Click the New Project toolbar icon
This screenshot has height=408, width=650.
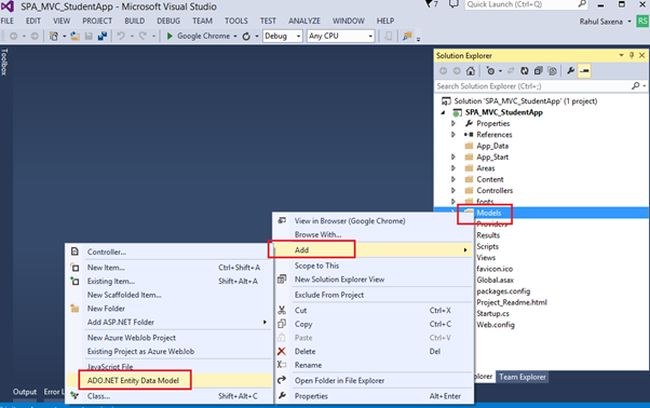tap(53, 36)
